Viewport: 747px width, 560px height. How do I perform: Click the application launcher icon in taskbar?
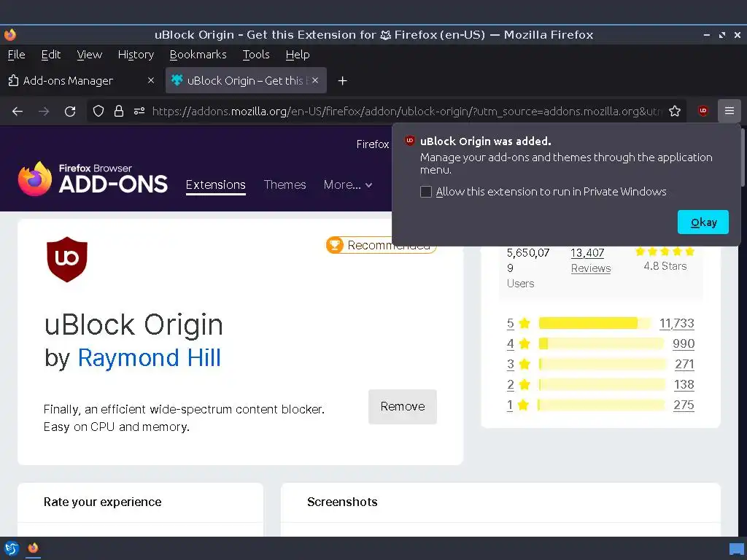click(12, 548)
